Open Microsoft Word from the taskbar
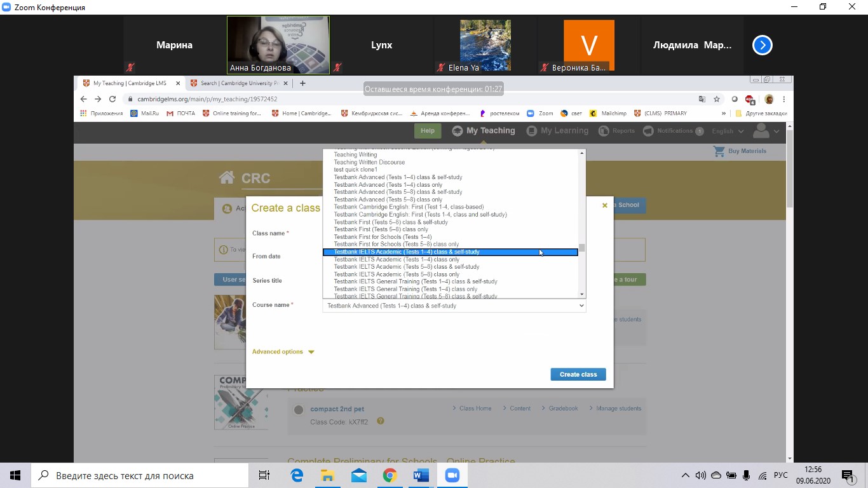Viewport: 868px width, 488px height. click(x=421, y=475)
